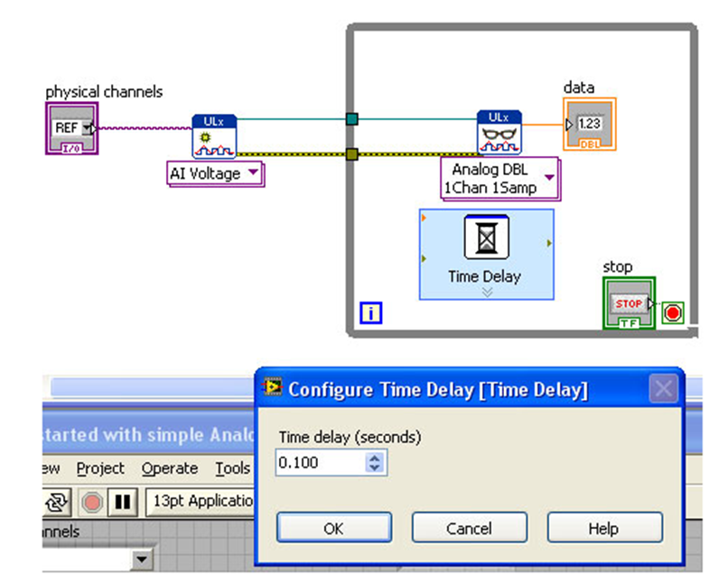Expand the Time Delay Express VI chevron
This screenshot has height=585, width=728.
(485, 292)
